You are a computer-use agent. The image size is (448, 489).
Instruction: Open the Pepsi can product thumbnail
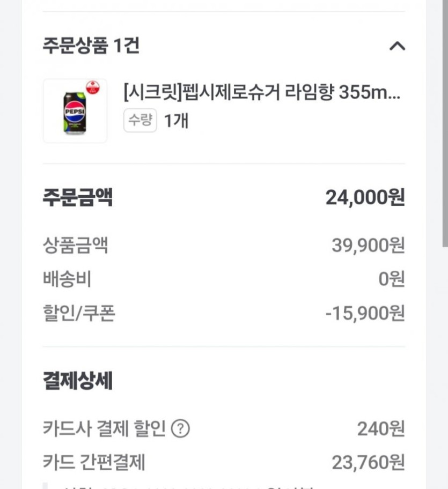(x=75, y=112)
